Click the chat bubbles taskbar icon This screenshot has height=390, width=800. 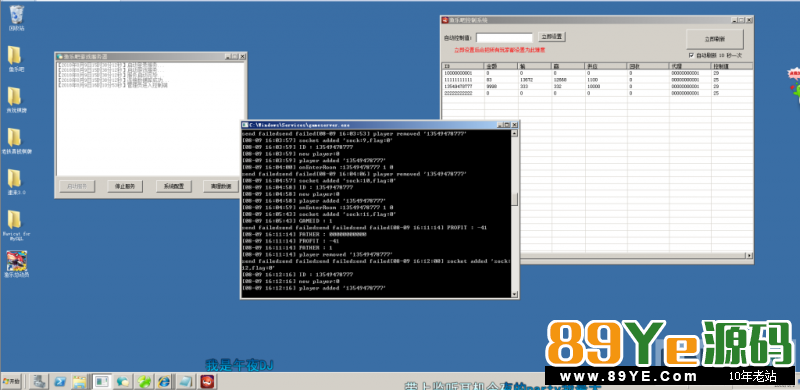[123, 381]
